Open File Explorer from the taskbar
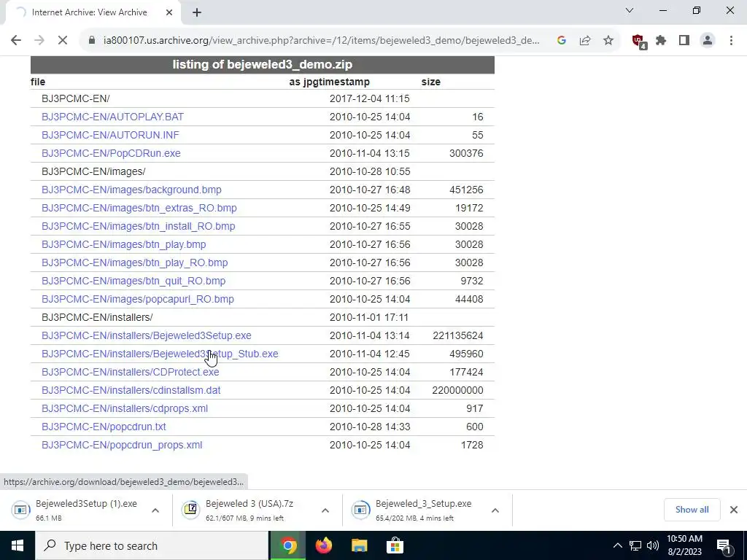Viewport: 747px width, 560px height. point(359,545)
